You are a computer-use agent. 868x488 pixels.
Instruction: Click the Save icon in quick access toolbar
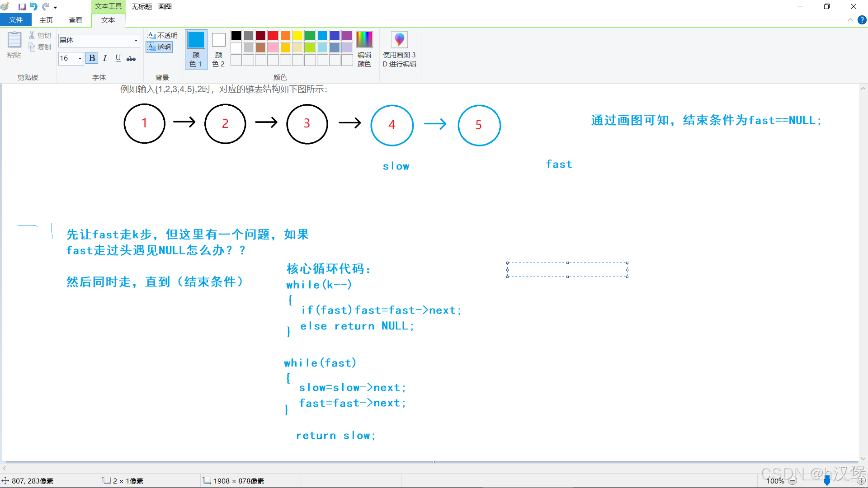[22, 7]
